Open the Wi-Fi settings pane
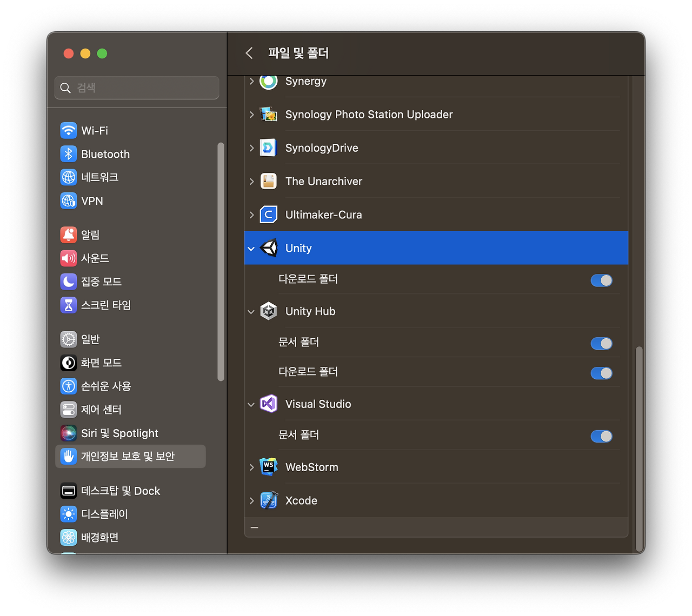Screen dimensions: 692x616 tap(130, 130)
